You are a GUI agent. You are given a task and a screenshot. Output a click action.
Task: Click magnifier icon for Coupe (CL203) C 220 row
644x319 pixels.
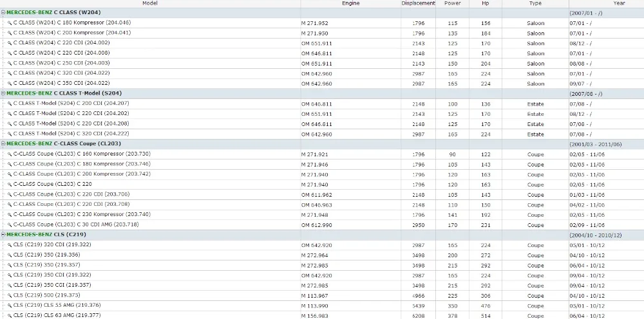(10, 185)
